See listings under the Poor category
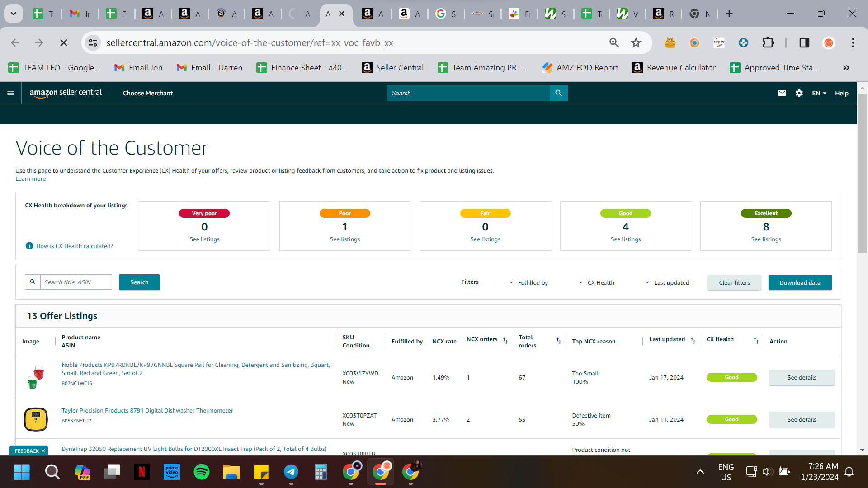The width and height of the screenshot is (868, 488). [345, 239]
